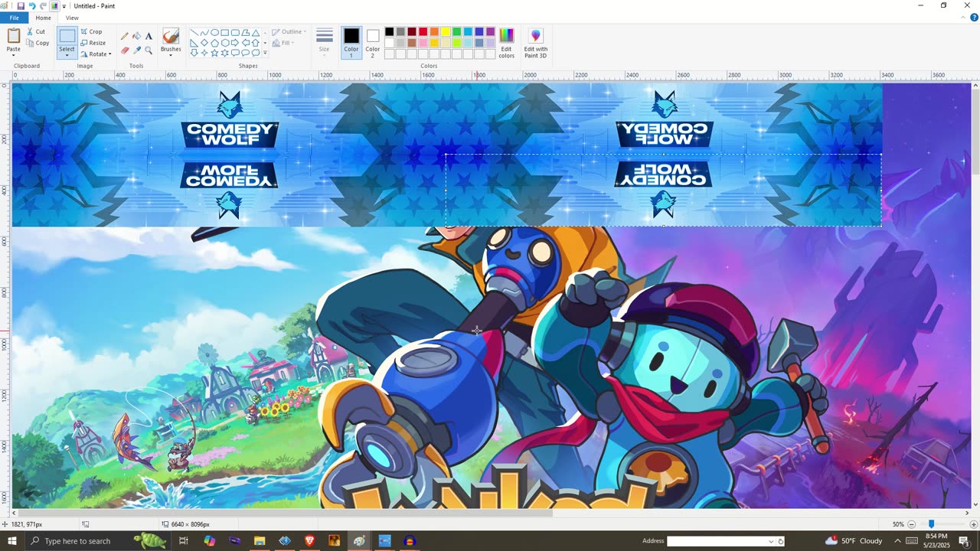
Task: Click the Copy icon in Clipboard
Action: (x=31, y=43)
